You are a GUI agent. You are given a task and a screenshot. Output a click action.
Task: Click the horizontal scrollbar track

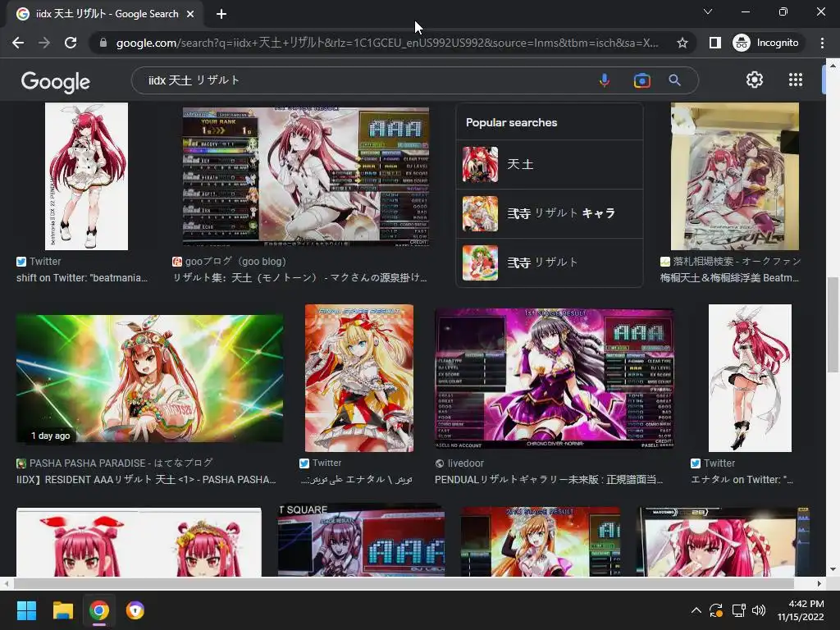404,583
